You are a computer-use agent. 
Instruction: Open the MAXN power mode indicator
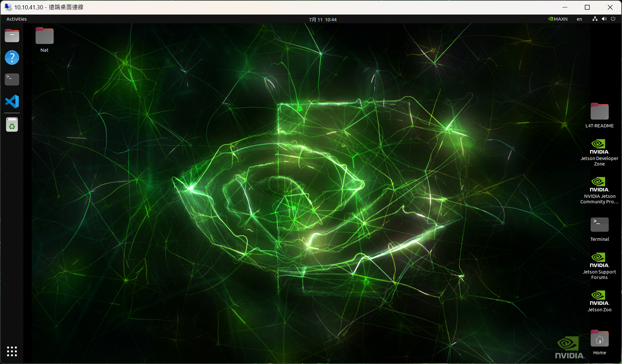point(558,19)
